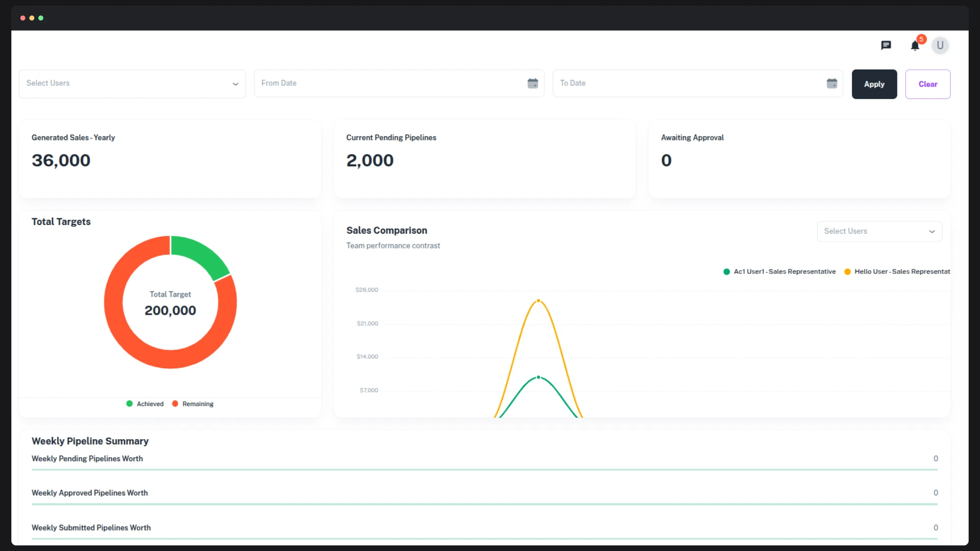Viewport: 980px width, 551px height.
Task: Close the window with red dot
Action: coord(22,18)
